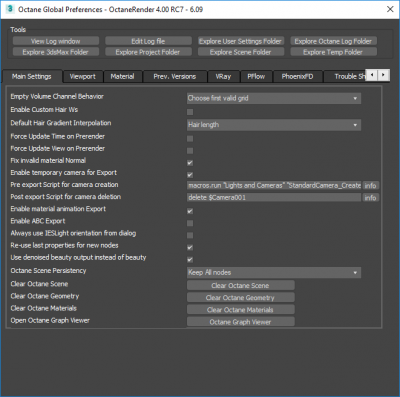This screenshot has width=400, height=397.
Task: Click View Log window button
Action: [56, 41]
